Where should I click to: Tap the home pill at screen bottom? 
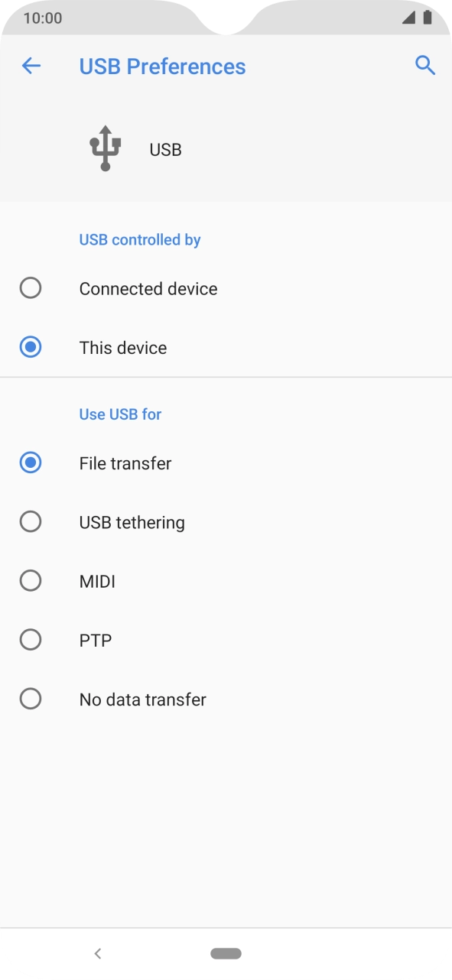point(226,953)
